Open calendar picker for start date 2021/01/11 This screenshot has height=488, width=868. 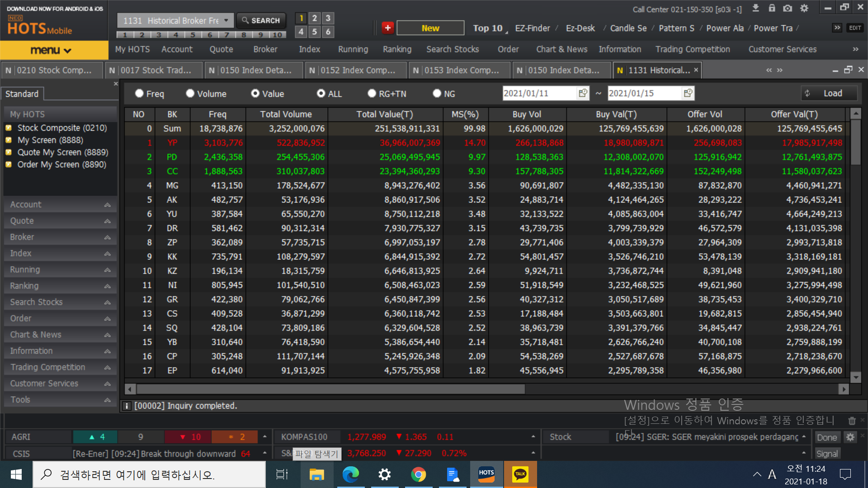tap(583, 93)
